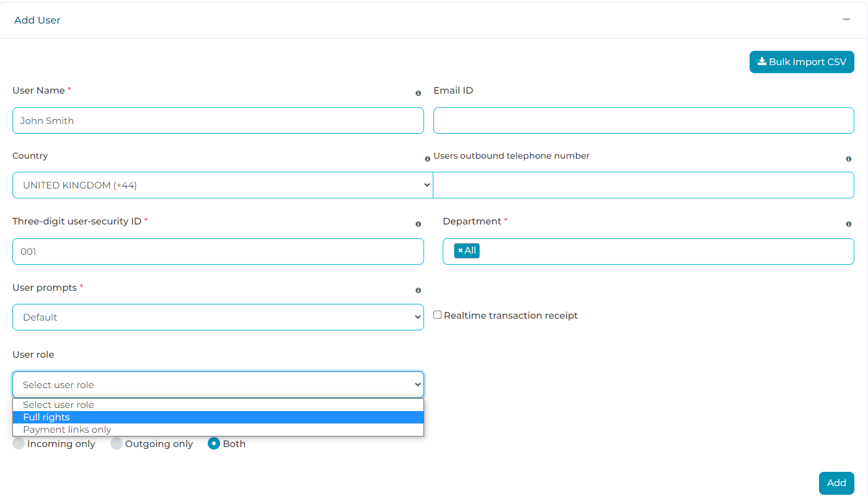The height and width of the screenshot is (496, 868).
Task: Remove the All department tag
Action: click(461, 250)
